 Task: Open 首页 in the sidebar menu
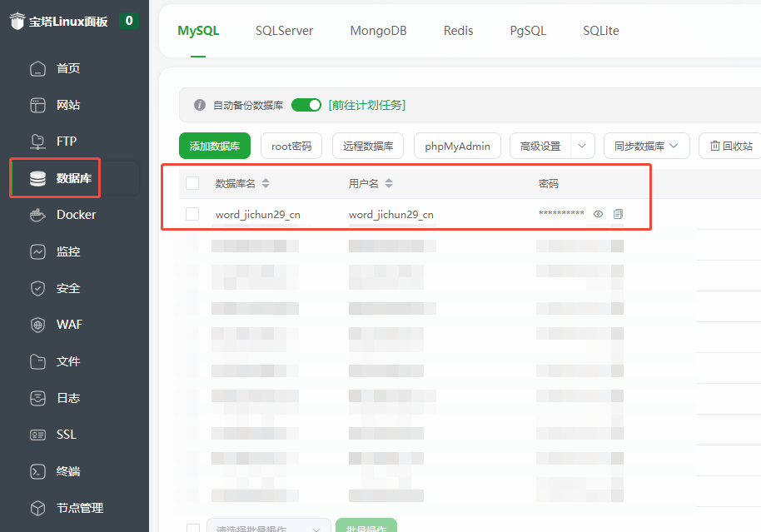pyautogui.click(x=68, y=68)
